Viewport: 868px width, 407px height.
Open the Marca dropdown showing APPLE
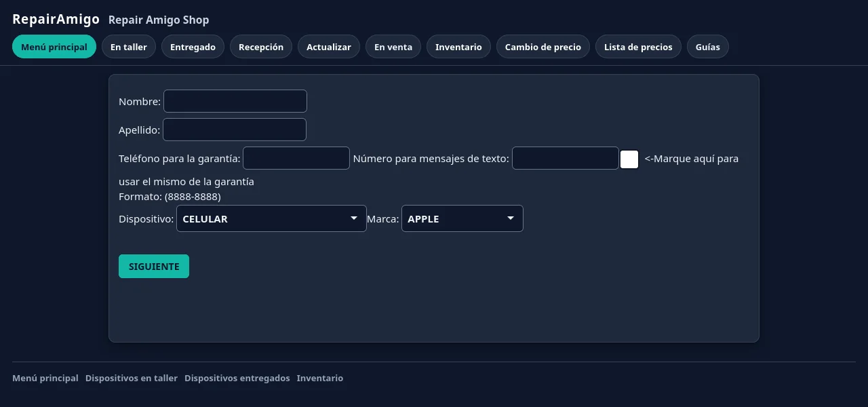pos(462,218)
